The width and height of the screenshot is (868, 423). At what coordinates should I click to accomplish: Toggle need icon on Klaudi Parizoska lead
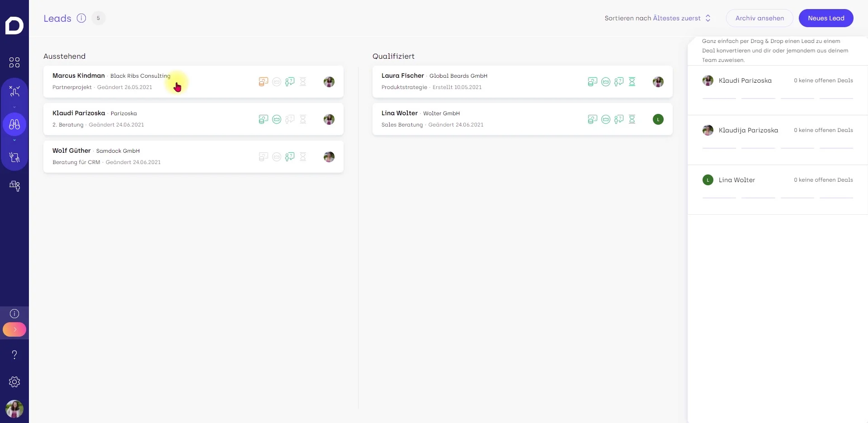tap(290, 119)
